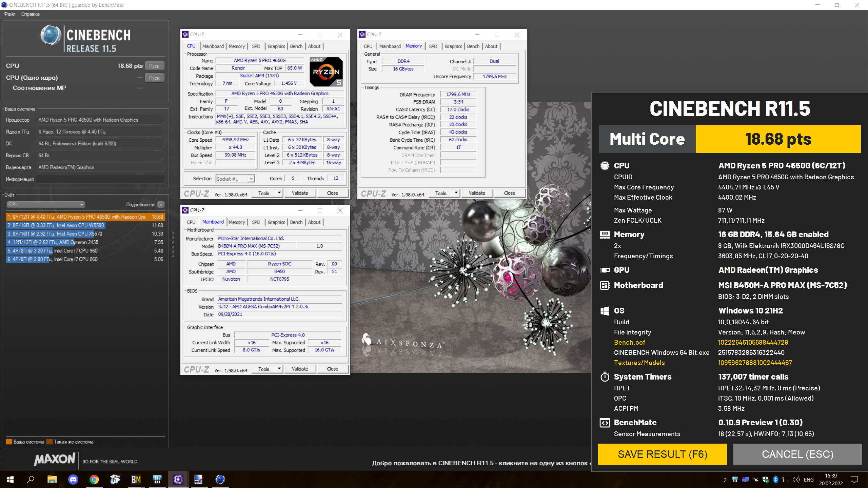
Task: Open File Explorer from taskbar
Action: [52, 480]
